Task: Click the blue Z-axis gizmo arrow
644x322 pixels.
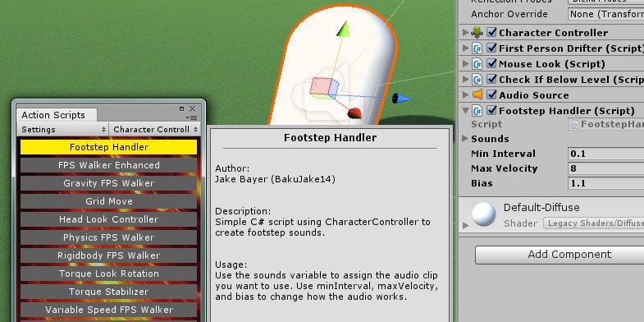Action: pyautogui.click(x=401, y=99)
